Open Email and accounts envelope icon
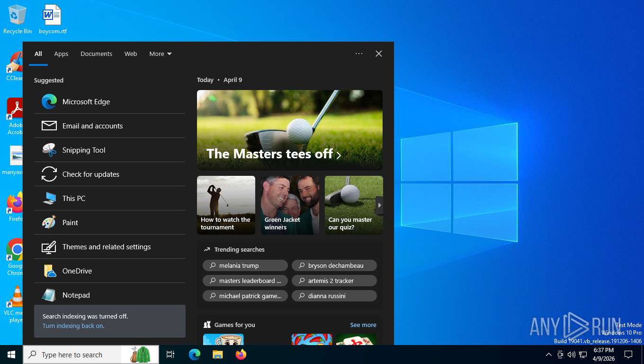This screenshot has width=644, height=364. (49, 126)
